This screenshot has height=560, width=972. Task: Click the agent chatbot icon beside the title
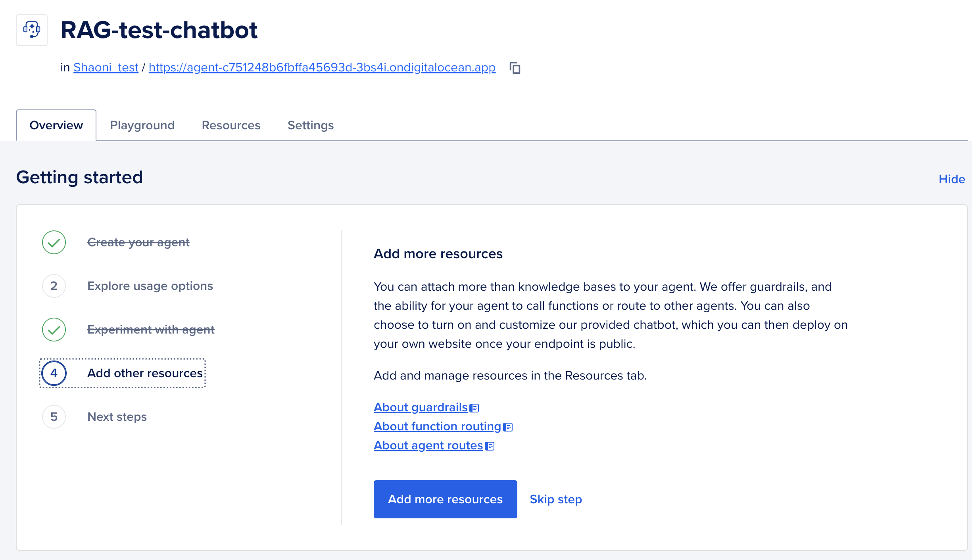tap(32, 30)
